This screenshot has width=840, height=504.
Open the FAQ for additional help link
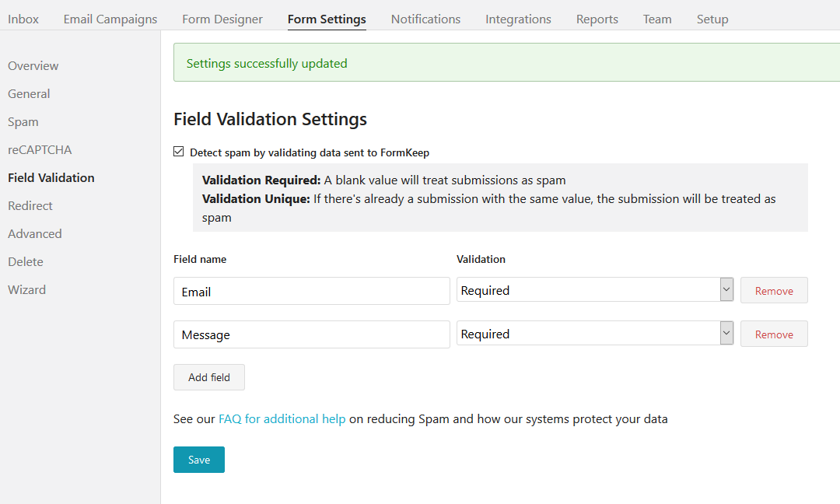coord(282,418)
